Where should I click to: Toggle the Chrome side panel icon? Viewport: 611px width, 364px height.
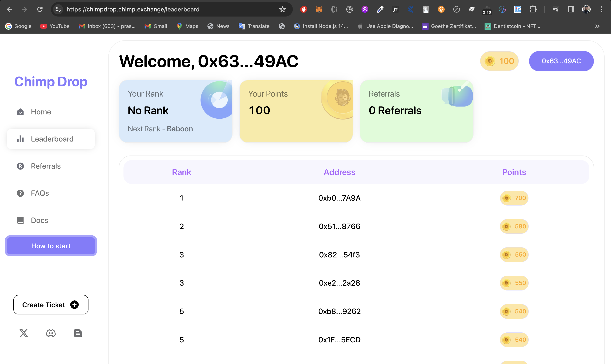click(571, 9)
